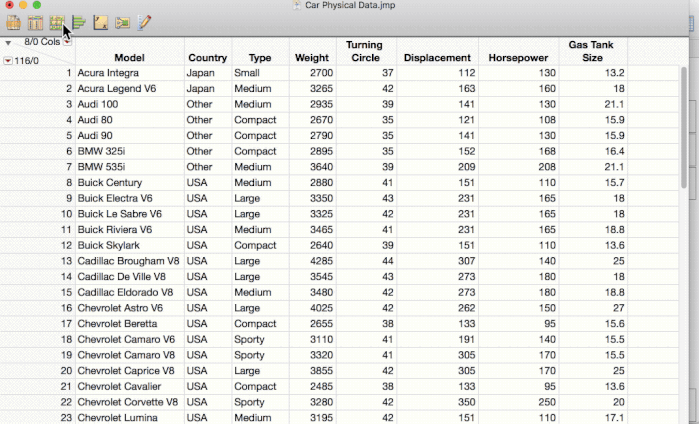Click the 8/0 Cols label
Image resolution: width=699 pixels, height=424 pixels.
point(42,42)
